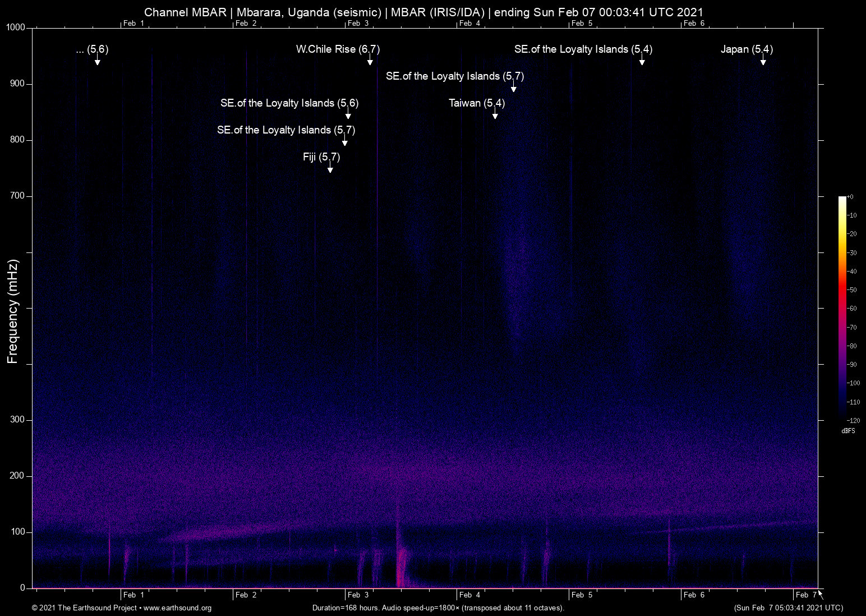Select the arrow below the truncated '... (5.6)' label
This screenshot has width=866, height=616.
point(97,61)
